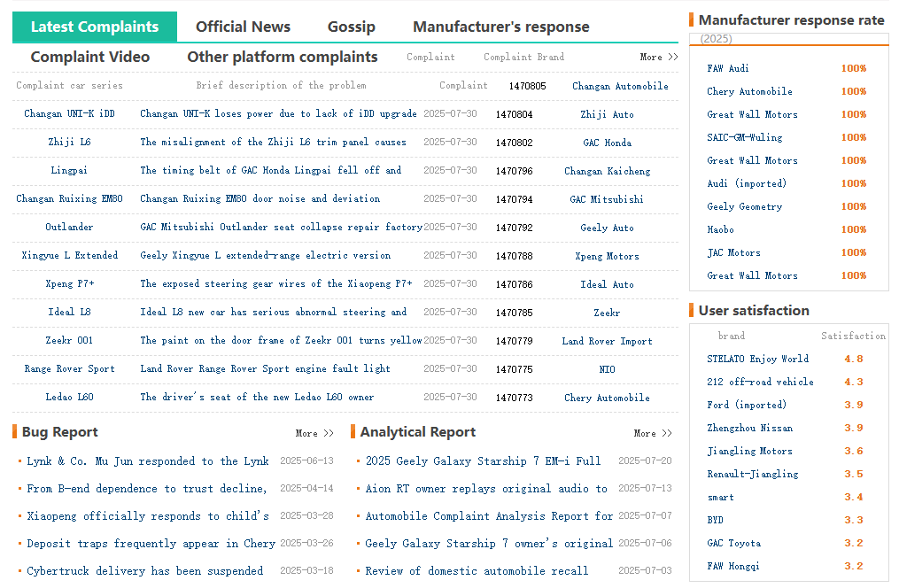Open Xpeng P7+ car series link

pos(69,283)
